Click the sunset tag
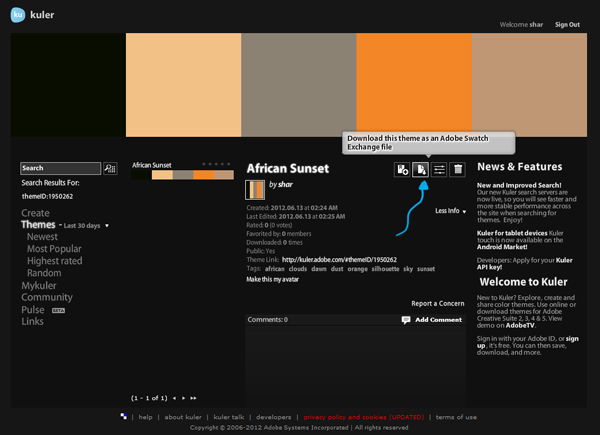Viewport: 600px width, 435px height. 426,269
